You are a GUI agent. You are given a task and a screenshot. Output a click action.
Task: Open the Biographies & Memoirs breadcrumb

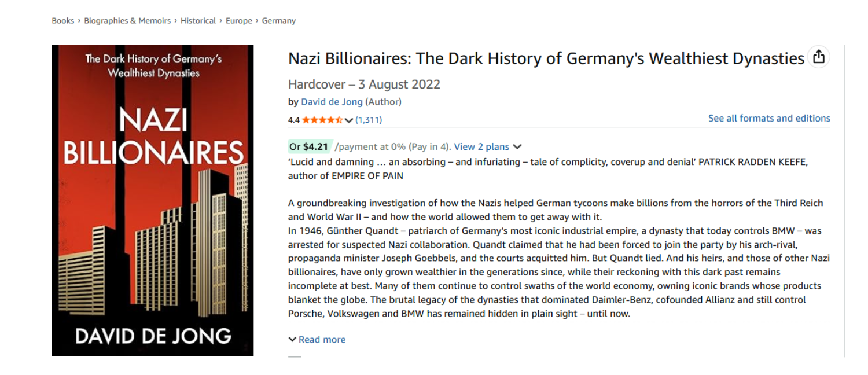pyautogui.click(x=127, y=21)
